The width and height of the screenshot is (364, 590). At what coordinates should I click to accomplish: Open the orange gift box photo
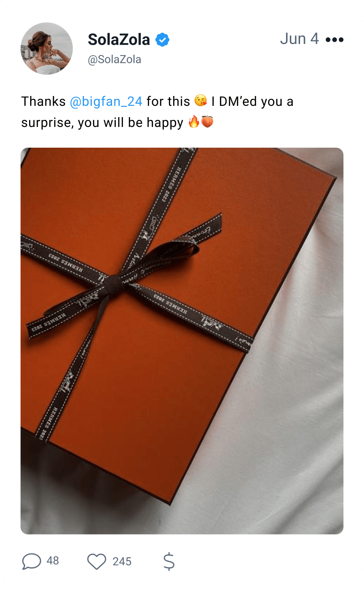coord(182,341)
